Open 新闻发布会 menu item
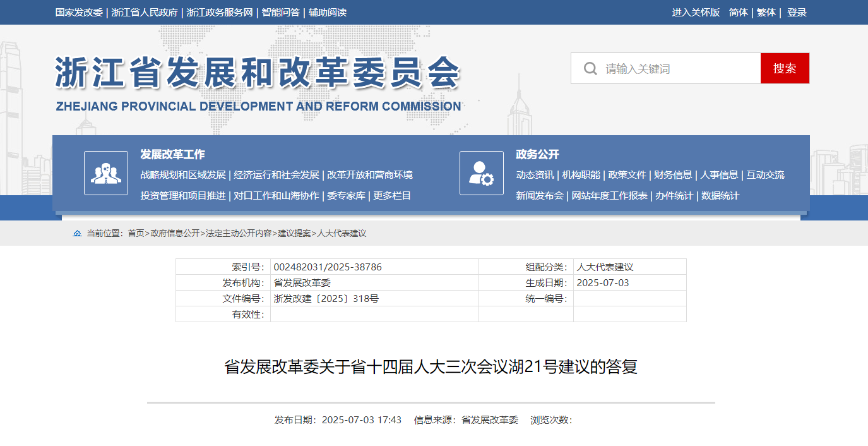This screenshot has width=868, height=446. click(539, 196)
